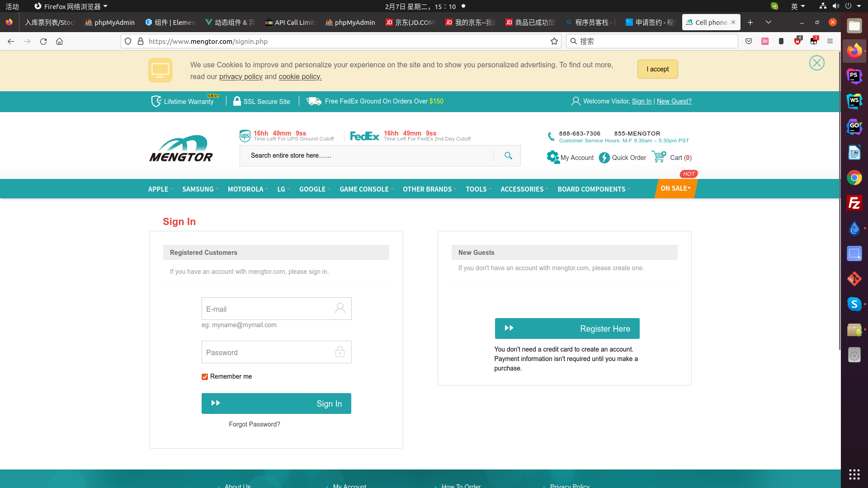Reload the current page
This screenshot has height=488, width=868.
tap(43, 41)
